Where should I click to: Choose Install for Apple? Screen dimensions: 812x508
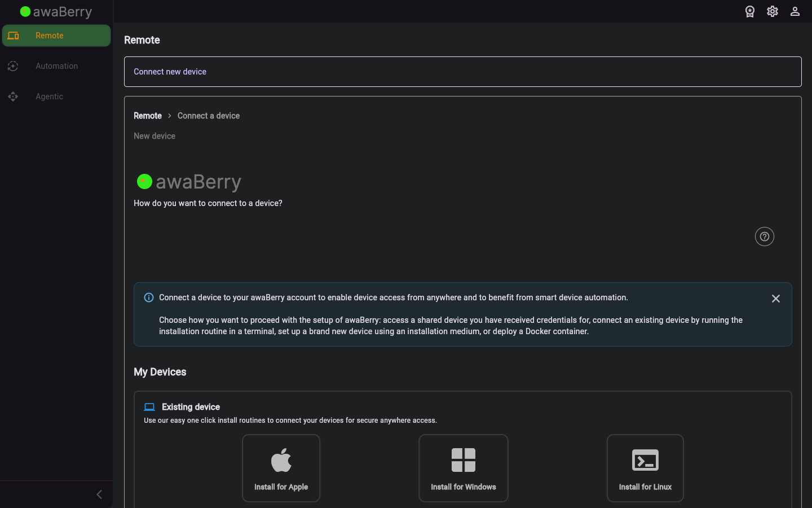(281, 468)
